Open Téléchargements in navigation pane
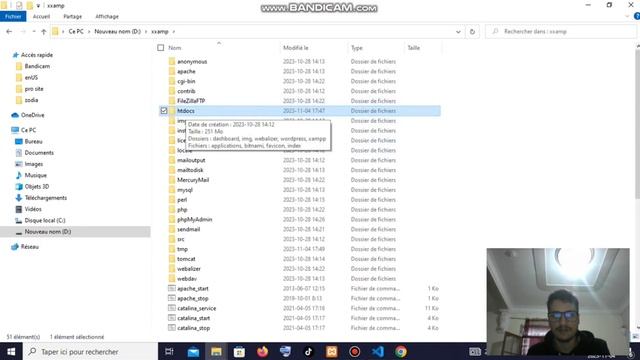This screenshot has height=360, width=640. coord(46,198)
